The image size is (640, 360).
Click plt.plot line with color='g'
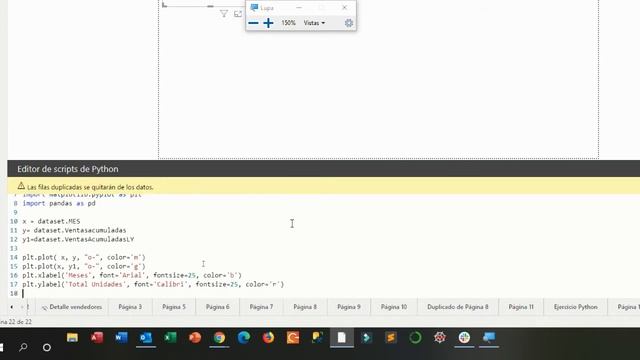(84, 266)
